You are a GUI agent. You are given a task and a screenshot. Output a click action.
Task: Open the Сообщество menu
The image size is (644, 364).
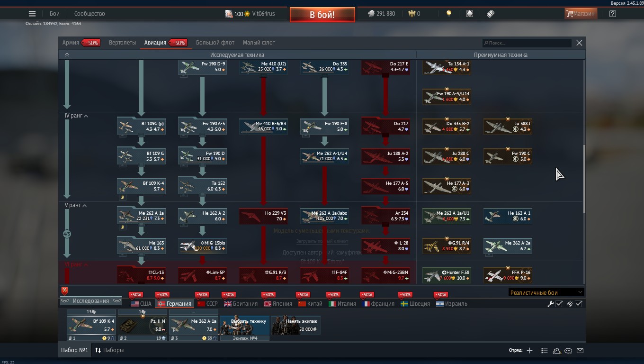tap(89, 14)
